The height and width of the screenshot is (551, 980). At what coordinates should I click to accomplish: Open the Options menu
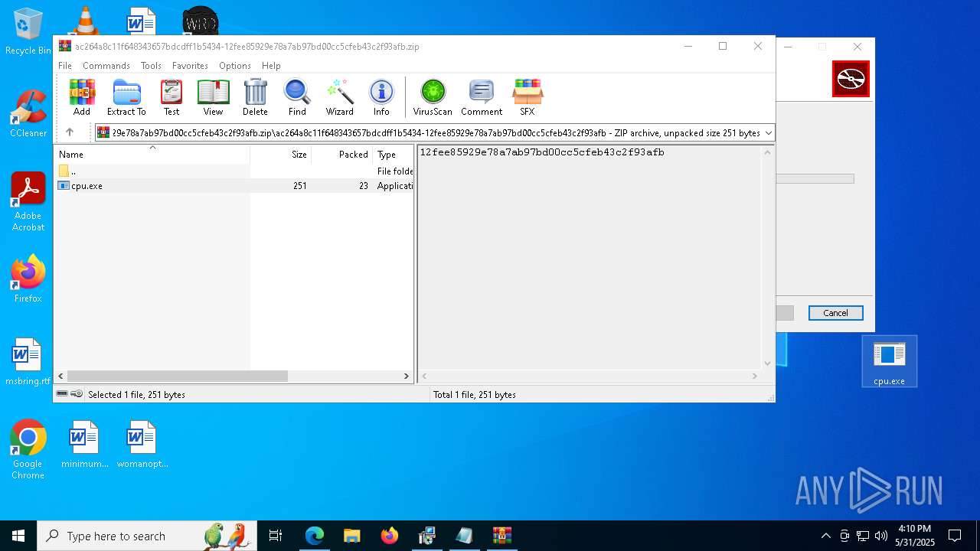235,66
